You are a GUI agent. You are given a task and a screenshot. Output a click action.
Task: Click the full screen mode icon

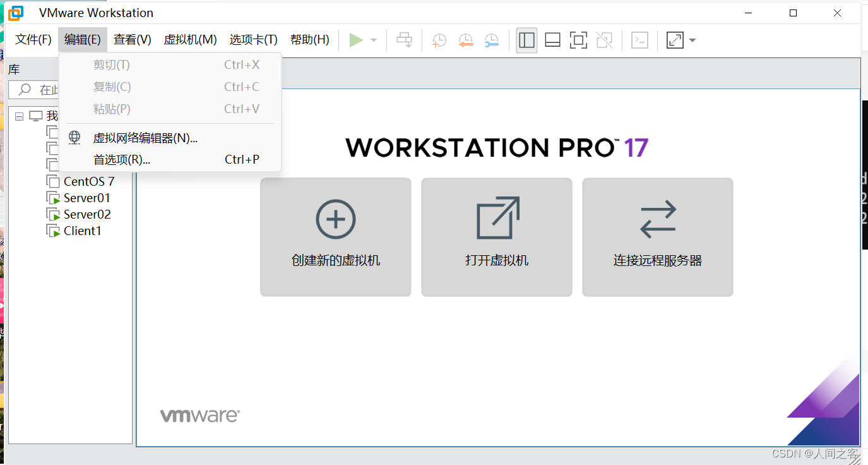(578, 40)
